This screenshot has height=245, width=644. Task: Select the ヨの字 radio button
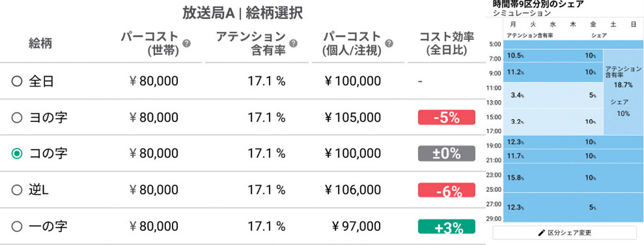tap(17, 117)
